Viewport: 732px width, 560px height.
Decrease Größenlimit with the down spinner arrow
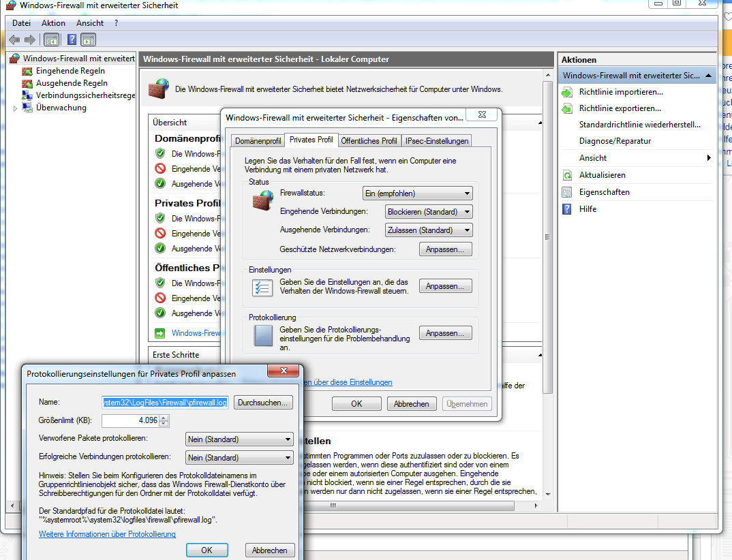click(164, 424)
